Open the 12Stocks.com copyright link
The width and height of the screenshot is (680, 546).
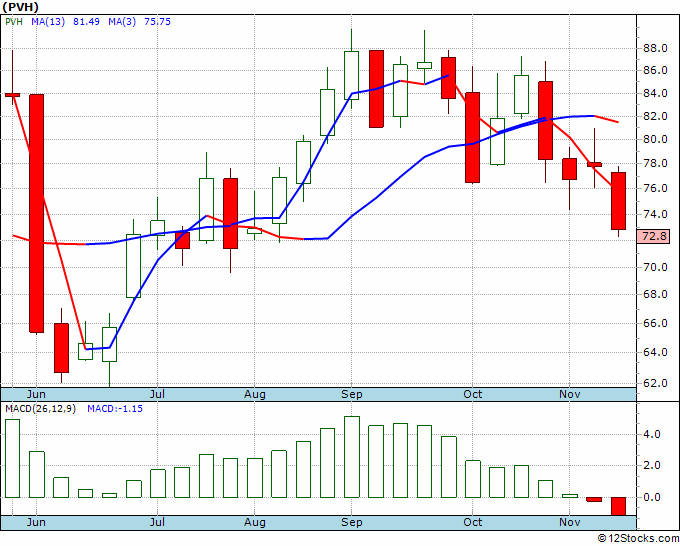638,539
